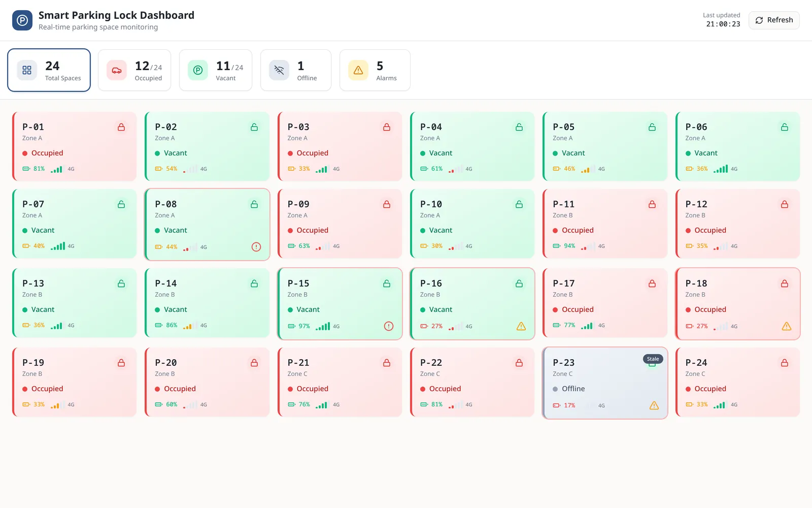812x508 pixels.
Task: Click the unlock icon on P-13
Action: pyautogui.click(x=121, y=283)
